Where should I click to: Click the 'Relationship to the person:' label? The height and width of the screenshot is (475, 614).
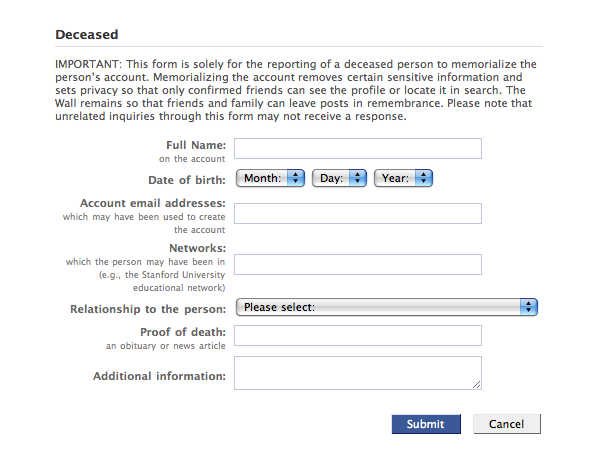pos(148,309)
